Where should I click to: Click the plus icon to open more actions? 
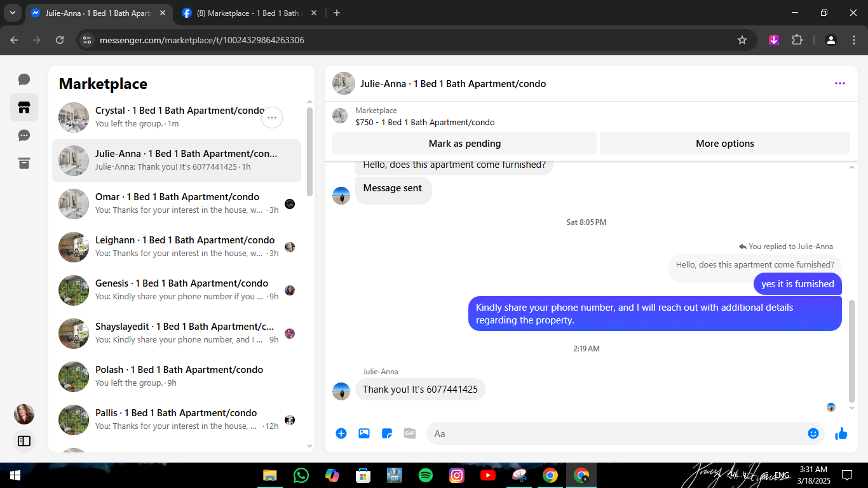click(341, 433)
